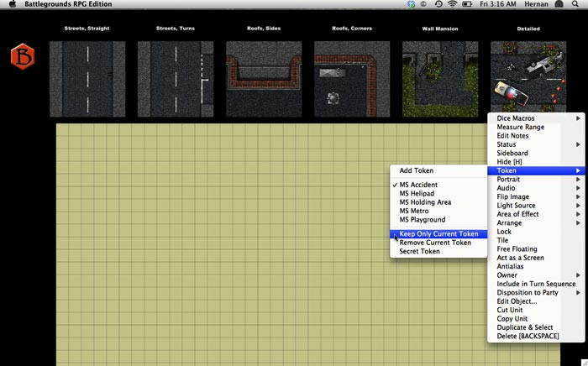Choose Cut Unit
This screenshot has width=588, height=366.
(x=536, y=310)
